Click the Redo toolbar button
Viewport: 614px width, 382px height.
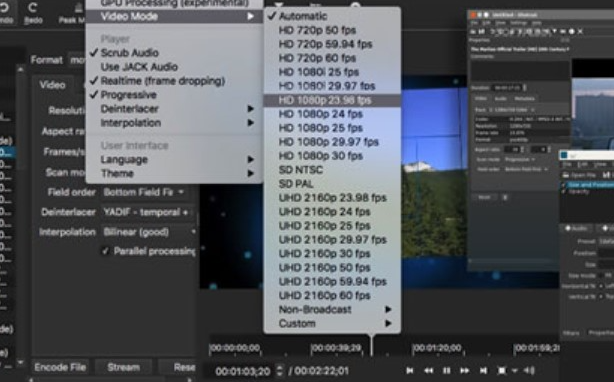coord(33,13)
